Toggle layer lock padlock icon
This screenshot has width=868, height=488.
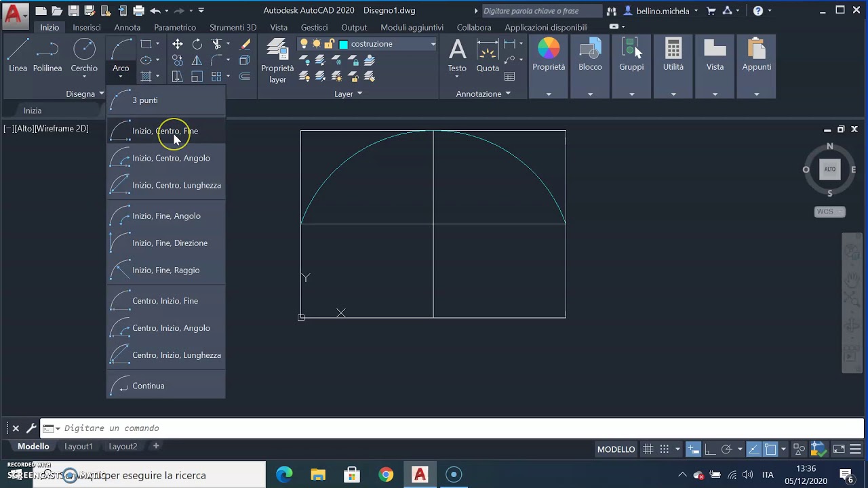tap(329, 44)
